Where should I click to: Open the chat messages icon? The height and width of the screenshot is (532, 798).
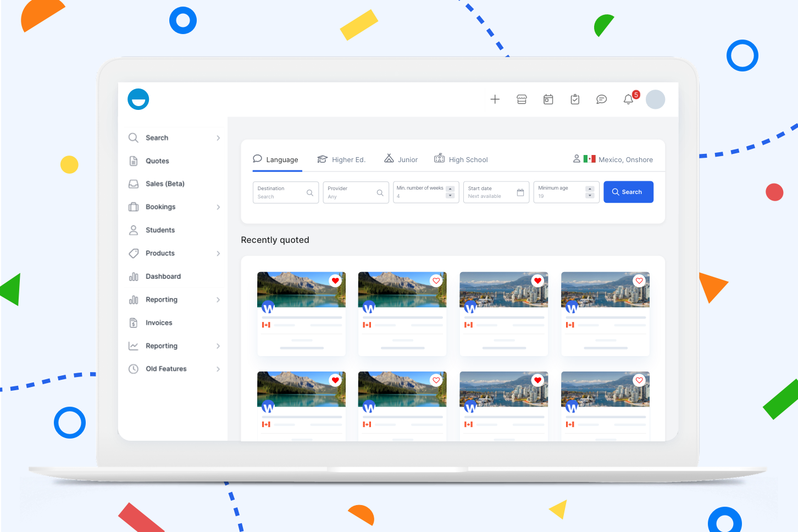click(x=602, y=99)
